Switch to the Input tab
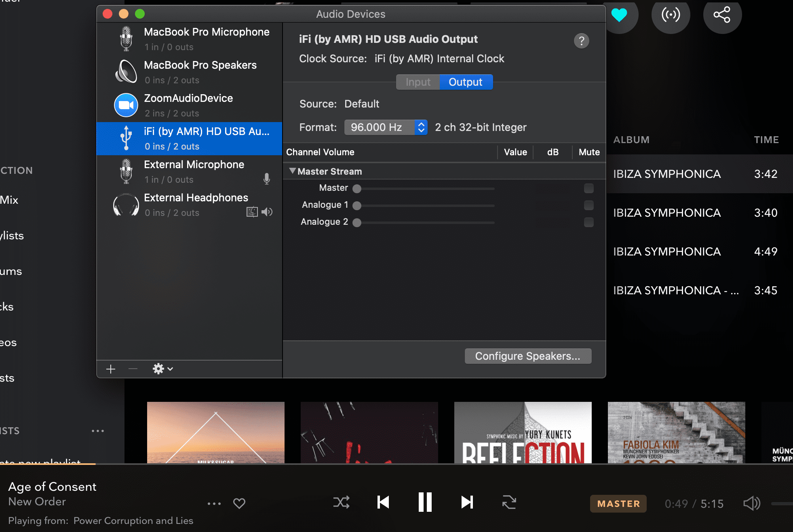This screenshot has height=532, width=793. pos(418,82)
